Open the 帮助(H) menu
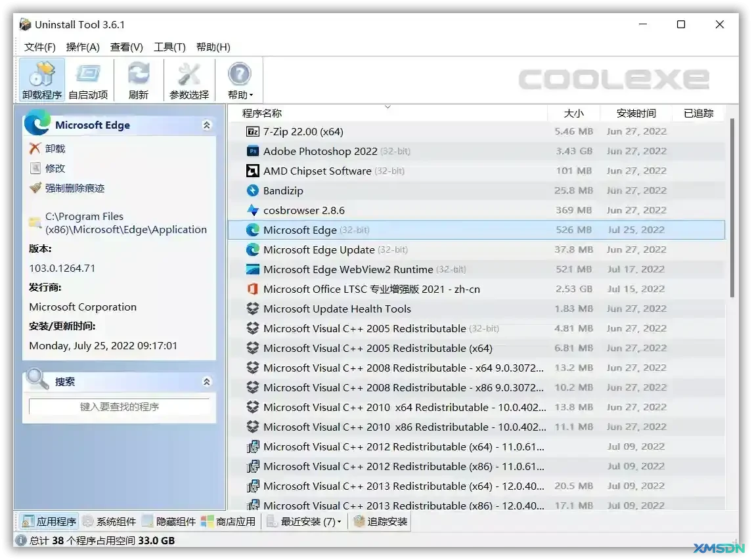 [213, 47]
